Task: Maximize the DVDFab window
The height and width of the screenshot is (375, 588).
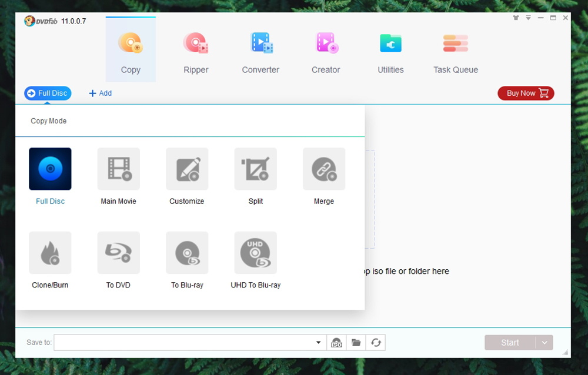Action: pos(553,18)
